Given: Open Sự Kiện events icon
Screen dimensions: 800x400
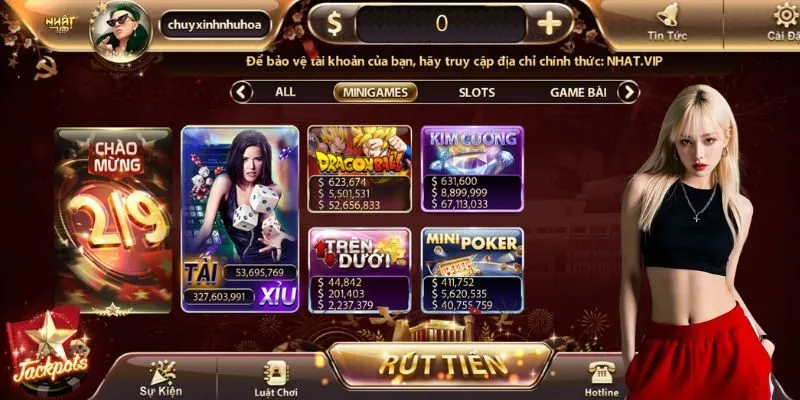Looking at the screenshot, I should 163,372.
